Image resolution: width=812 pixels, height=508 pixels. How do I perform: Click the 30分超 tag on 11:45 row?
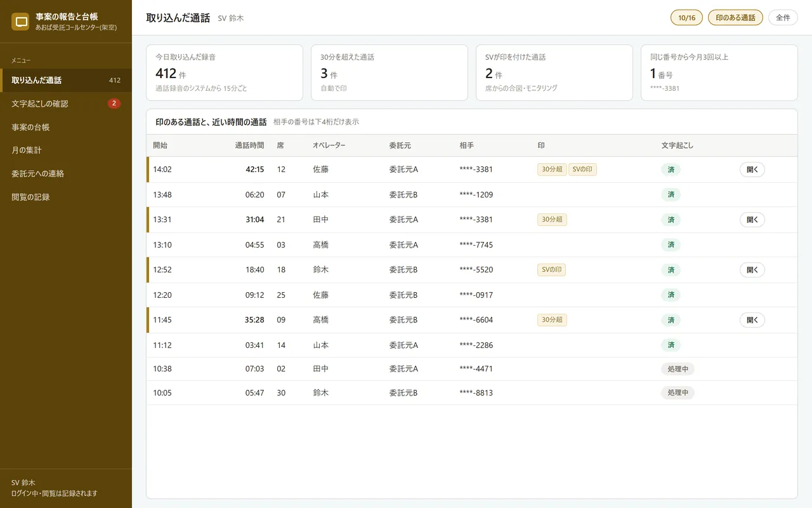(x=552, y=320)
